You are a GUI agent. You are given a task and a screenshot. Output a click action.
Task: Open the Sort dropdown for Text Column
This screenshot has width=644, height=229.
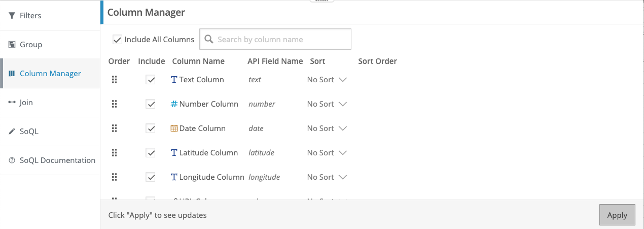point(327,80)
